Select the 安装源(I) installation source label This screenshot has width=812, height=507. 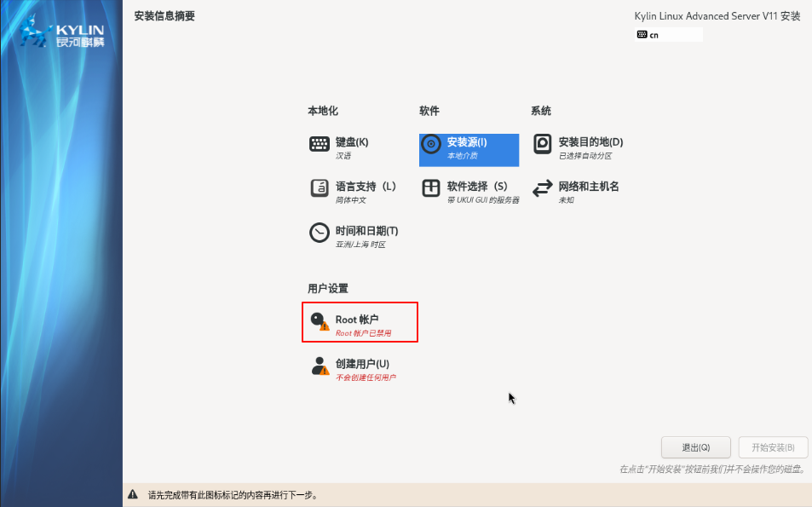467,142
